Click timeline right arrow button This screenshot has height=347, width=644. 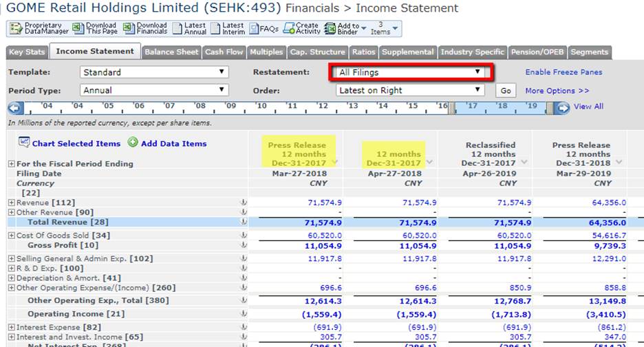point(563,108)
